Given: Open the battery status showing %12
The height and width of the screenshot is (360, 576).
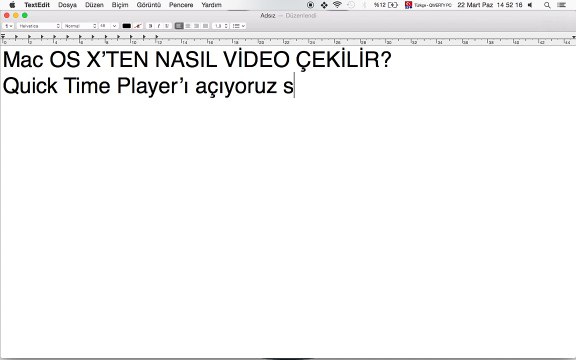Looking at the screenshot, I should (x=386, y=5).
